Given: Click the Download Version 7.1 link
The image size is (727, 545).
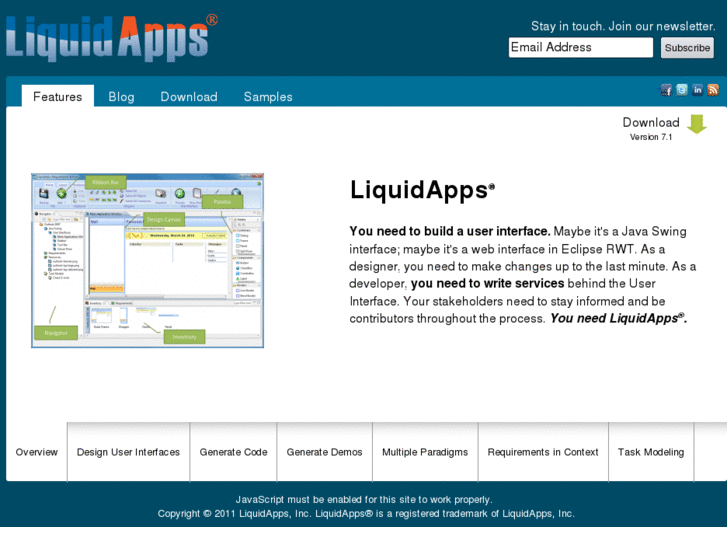Looking at the screenshot, I should [650, 128].
